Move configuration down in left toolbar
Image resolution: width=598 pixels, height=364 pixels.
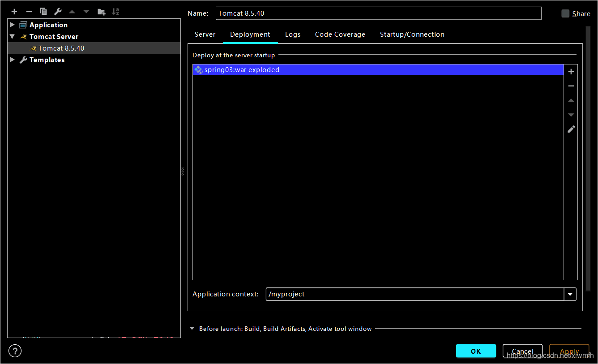point(86,12)
